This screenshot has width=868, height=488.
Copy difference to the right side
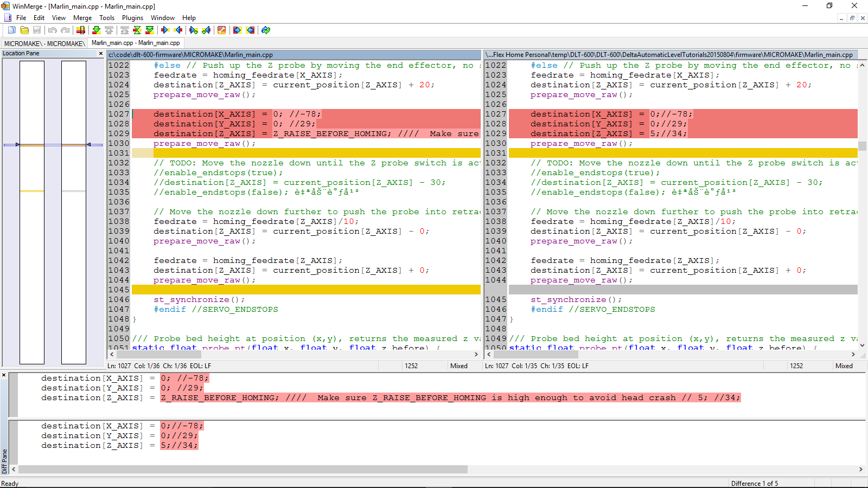[165, 30]
